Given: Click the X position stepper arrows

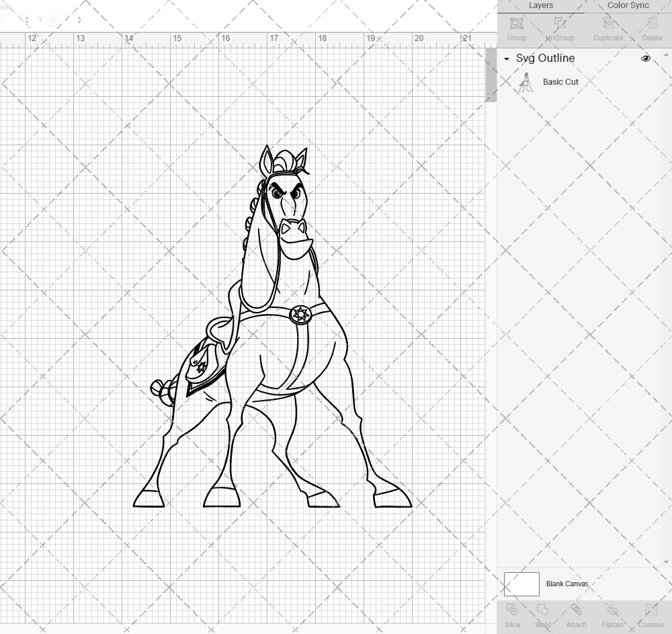Looking at the screenshot, I should pos(27,19).
